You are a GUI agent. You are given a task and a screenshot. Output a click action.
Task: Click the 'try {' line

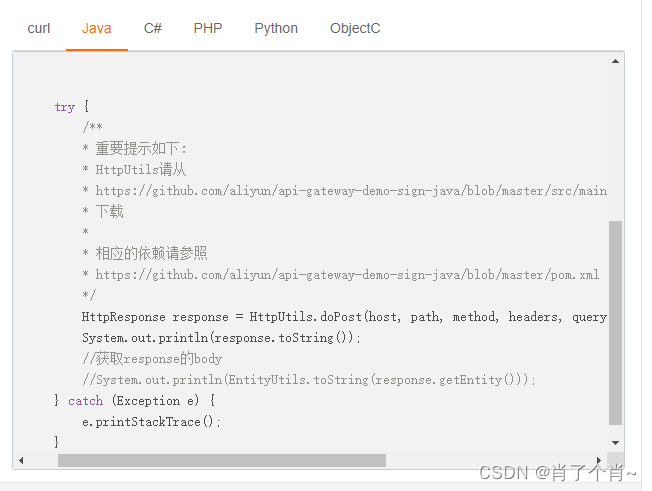[x=72, y=107]
